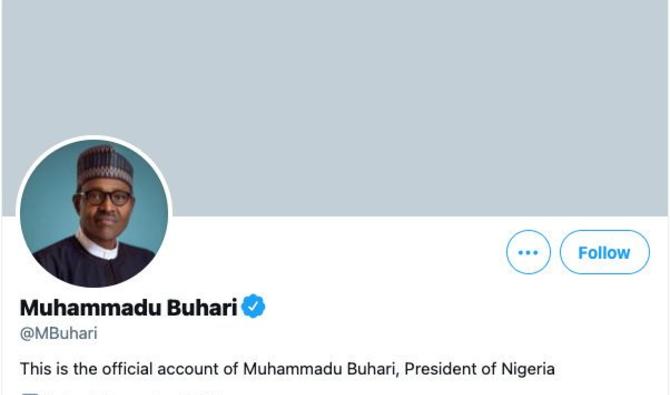Click the ellipsis dots beside Follow
This screenshot has height=395, width=670.
pos(528,253)
